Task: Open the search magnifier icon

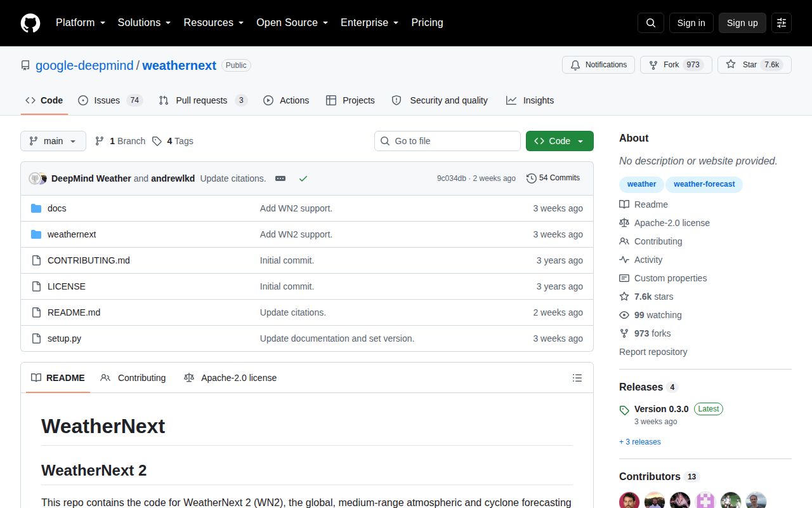Action: tap(651, 23)
